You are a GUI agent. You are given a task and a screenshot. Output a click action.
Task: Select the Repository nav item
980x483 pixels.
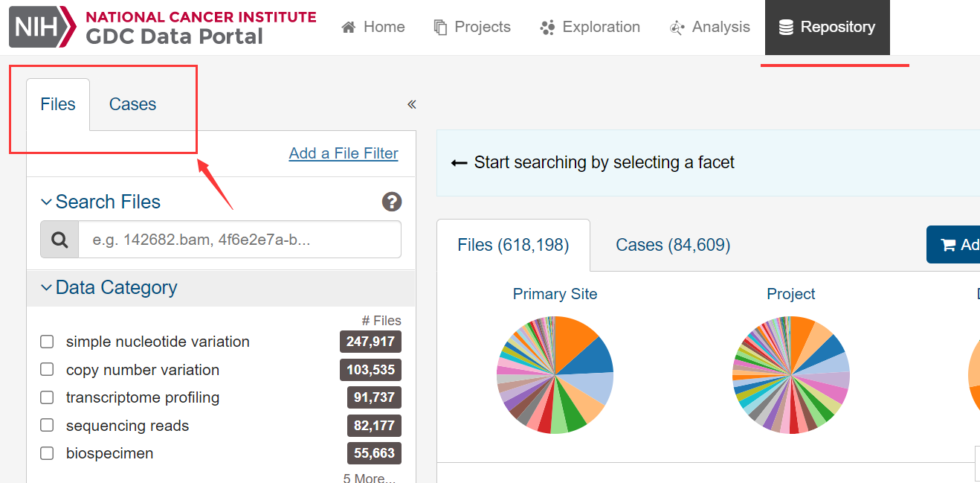pos(828,28)
